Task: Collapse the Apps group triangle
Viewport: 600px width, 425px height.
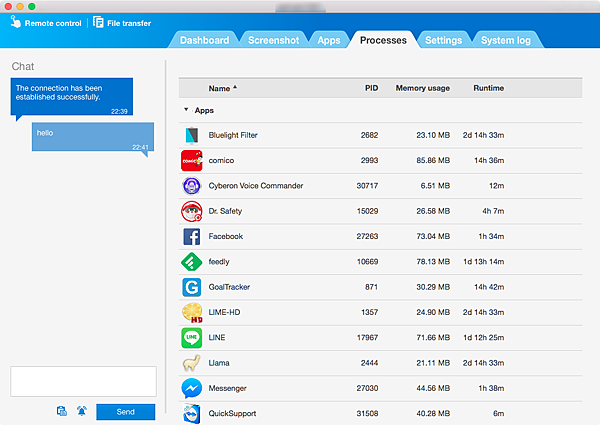Action: pos(186,110)
